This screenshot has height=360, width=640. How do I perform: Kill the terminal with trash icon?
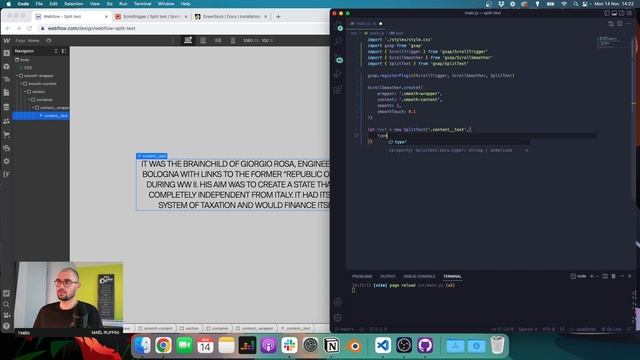pos(613,276)
